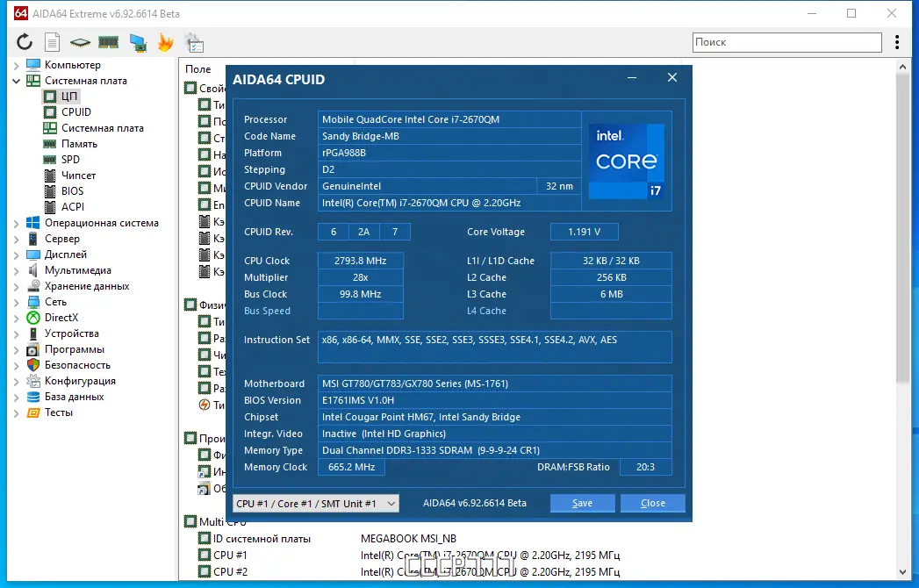Click inside the Поиск search field
The height and width of the screenshot is (588, 919).
click(x=786, y=41)
